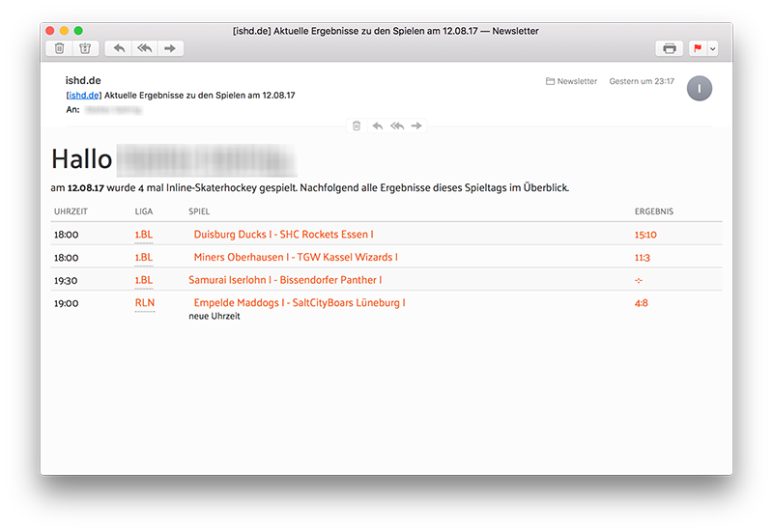This screenshot has height=532, width=773.
Task: Open Miners Oberhausen I - TGW Kassel Wizards I
Action: pos(296,257)
